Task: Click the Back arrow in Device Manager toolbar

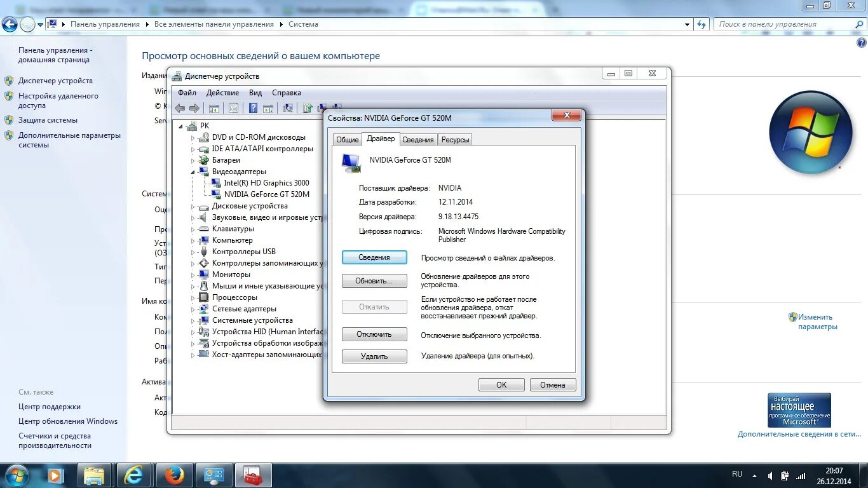Action: click(x=180, y=108)
